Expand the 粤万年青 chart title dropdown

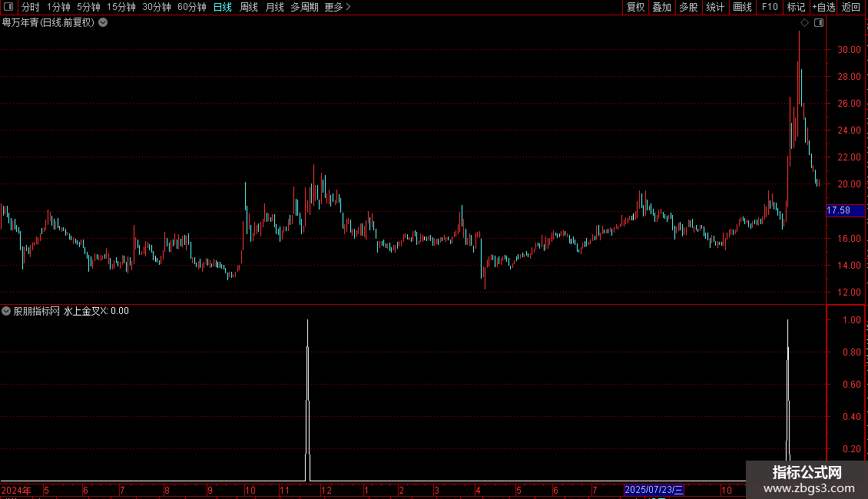coord(103,23)
